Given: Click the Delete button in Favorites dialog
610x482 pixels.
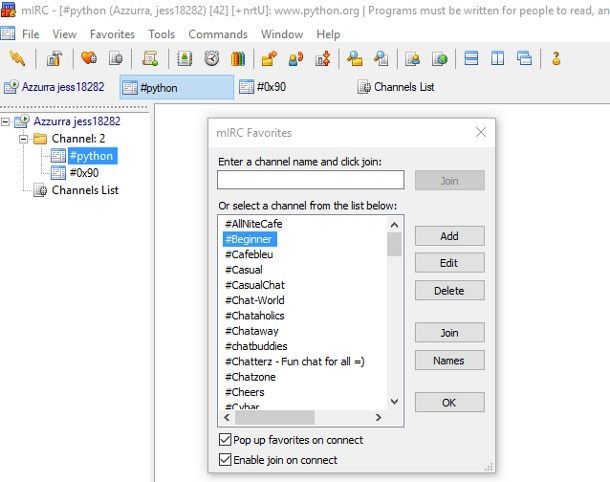Looking at the screenshot, I should click(x=449, y=290).
